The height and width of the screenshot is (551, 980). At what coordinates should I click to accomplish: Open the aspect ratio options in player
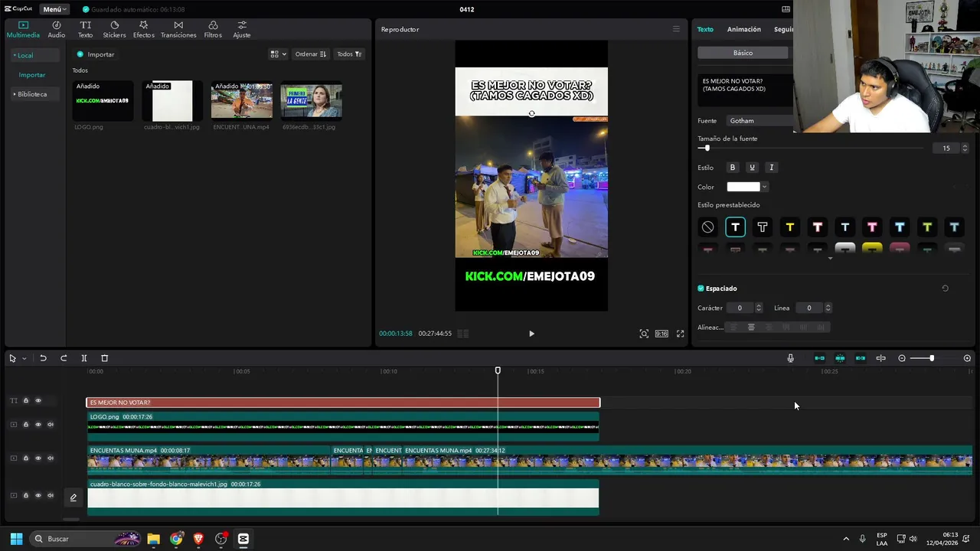coord(661,334)
